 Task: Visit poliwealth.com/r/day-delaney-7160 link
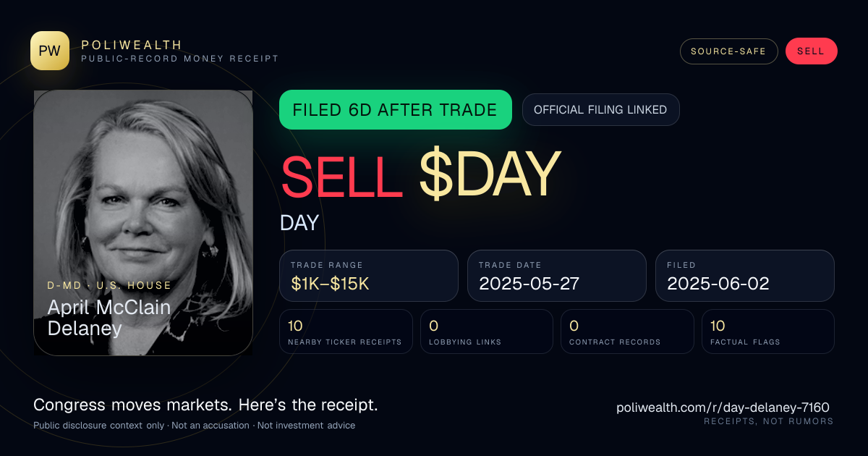pos(723,408)
